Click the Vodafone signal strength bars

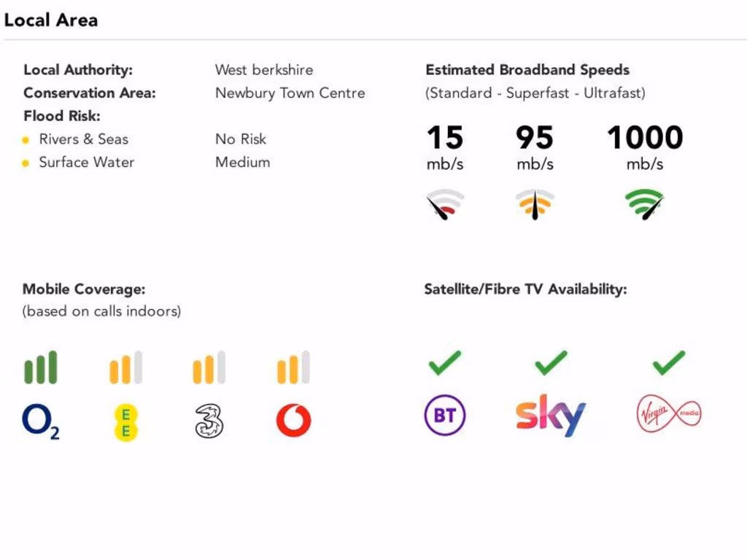click(x=293, y=367)
